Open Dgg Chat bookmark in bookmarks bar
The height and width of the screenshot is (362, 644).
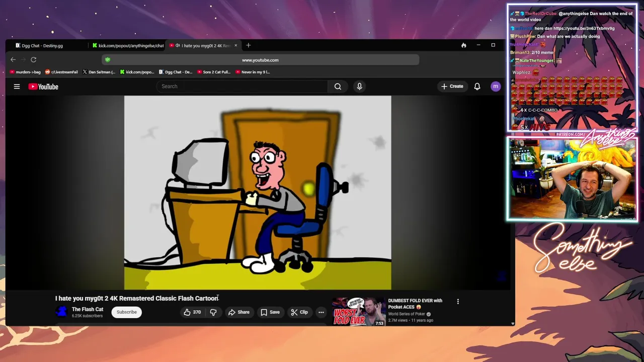click(176, 72)
